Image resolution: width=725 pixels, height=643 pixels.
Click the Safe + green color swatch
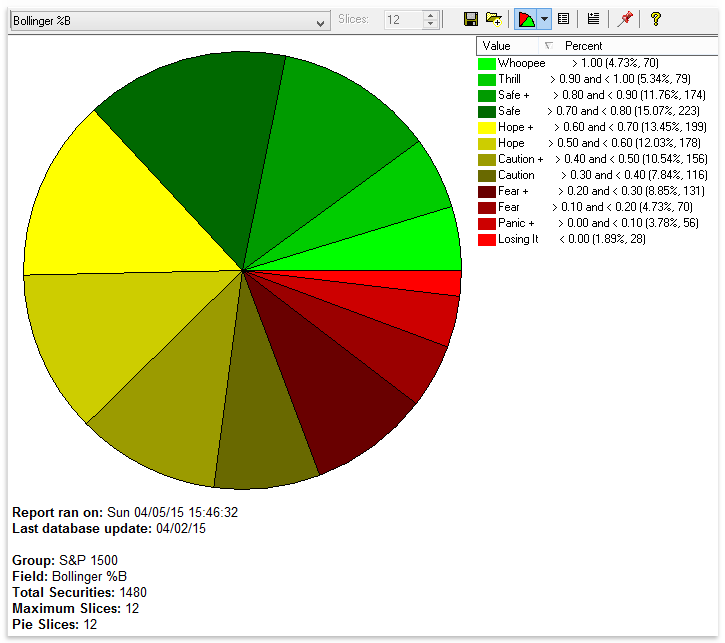pyautogui.click(x=486, y=95)
